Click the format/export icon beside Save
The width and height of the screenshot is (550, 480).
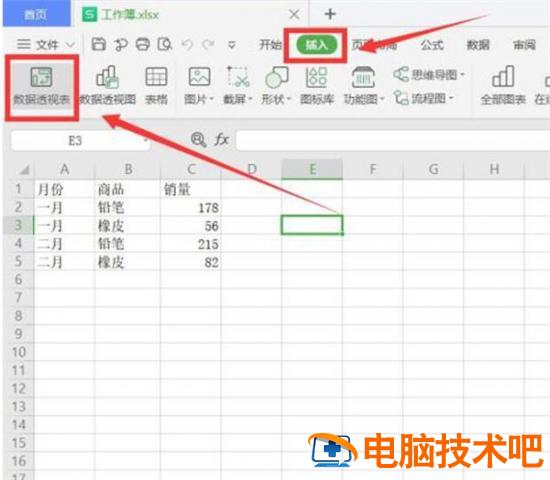121,45
